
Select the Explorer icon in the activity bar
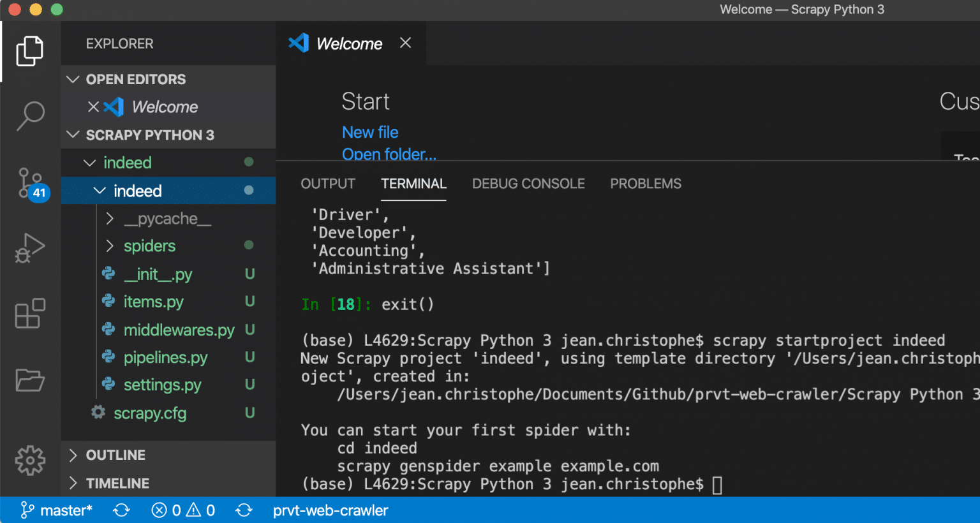tap(29, 51)
